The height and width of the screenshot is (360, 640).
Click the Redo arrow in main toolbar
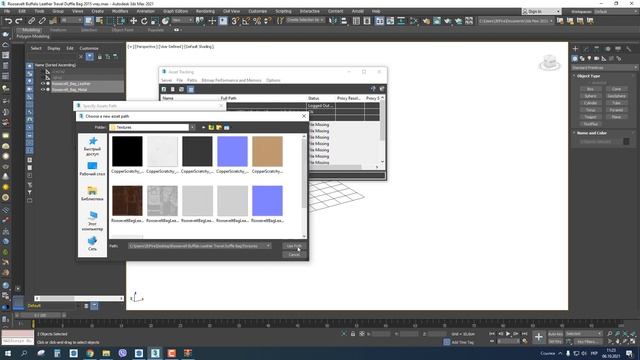[19, 21]
